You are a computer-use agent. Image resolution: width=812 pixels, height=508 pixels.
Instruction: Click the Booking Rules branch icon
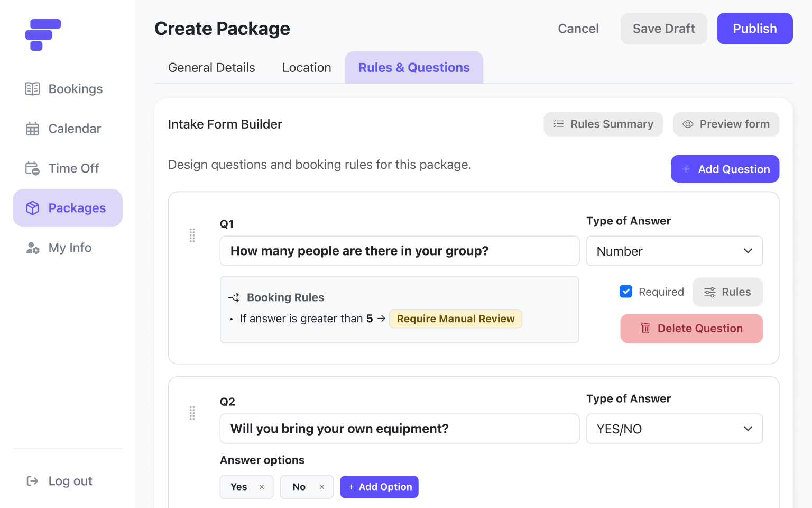tap(234, 297)
